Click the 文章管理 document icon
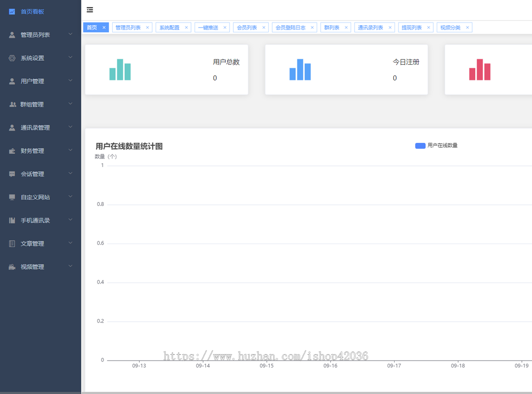This screenshot has height=394, width=532. (12, 244)
